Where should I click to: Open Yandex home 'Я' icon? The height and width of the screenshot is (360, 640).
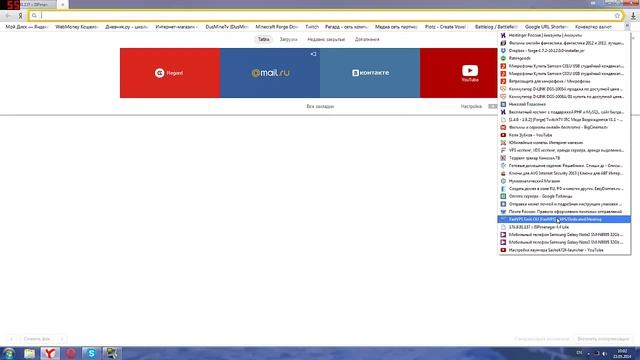click(x=20, y=16)
